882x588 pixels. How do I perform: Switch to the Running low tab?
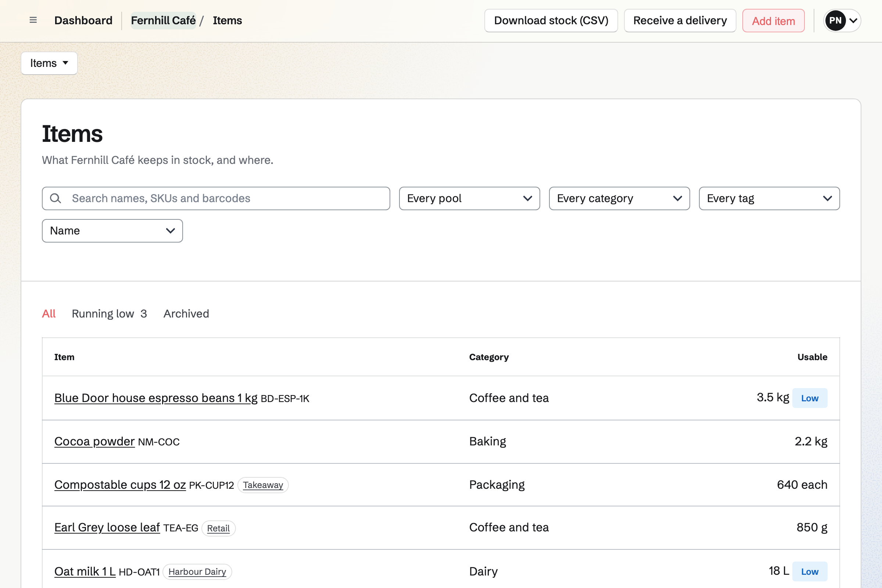click(x=109, y=313)
